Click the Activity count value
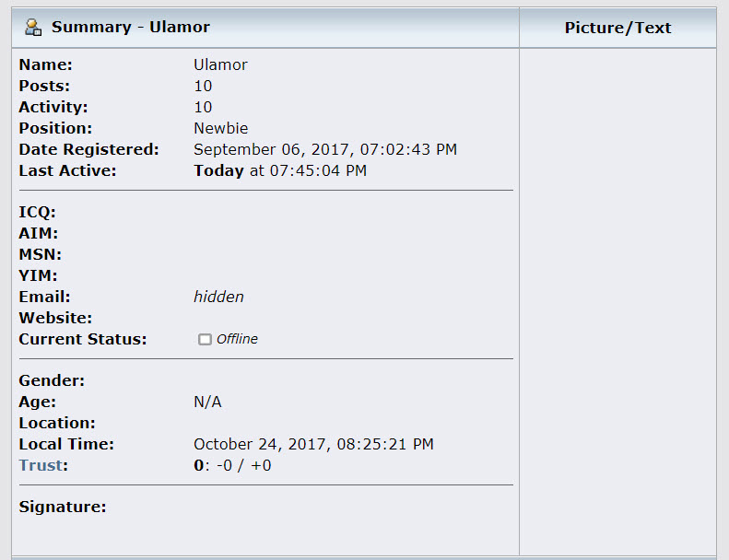 [x=203, y=107]
